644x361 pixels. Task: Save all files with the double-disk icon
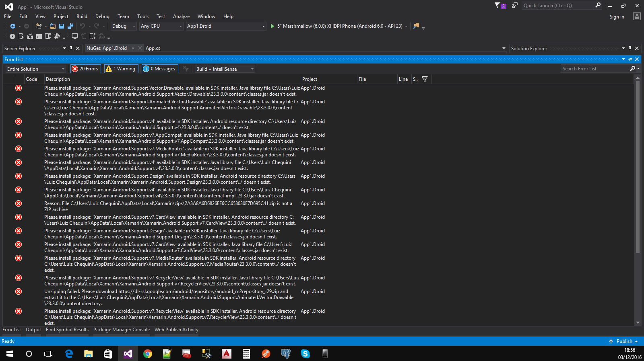(x=70, y=26)
